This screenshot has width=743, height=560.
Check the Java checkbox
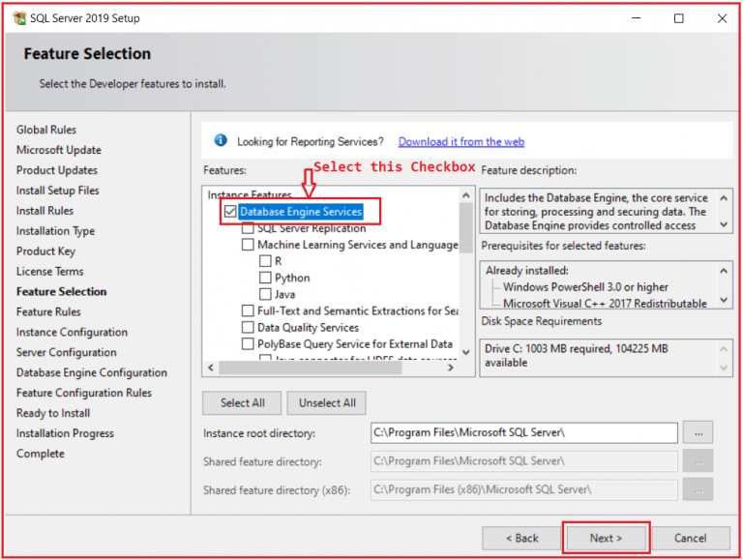point(265,294)
